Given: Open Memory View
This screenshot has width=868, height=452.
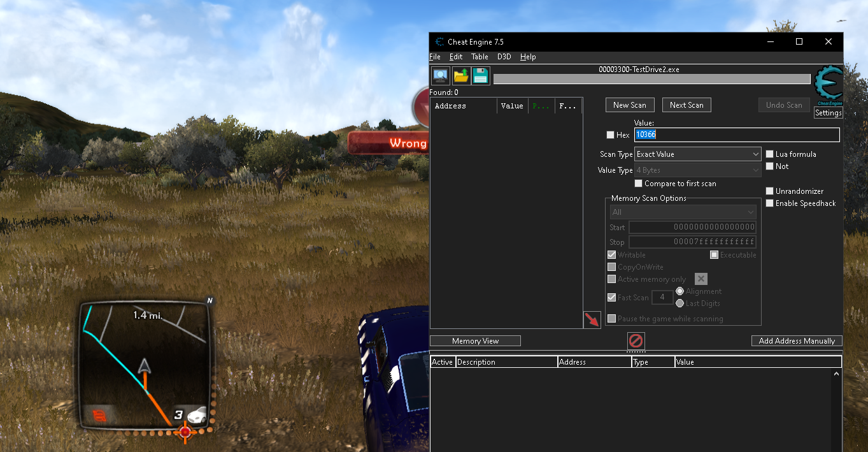Looking at the screenshot, I should pos(475,341).
